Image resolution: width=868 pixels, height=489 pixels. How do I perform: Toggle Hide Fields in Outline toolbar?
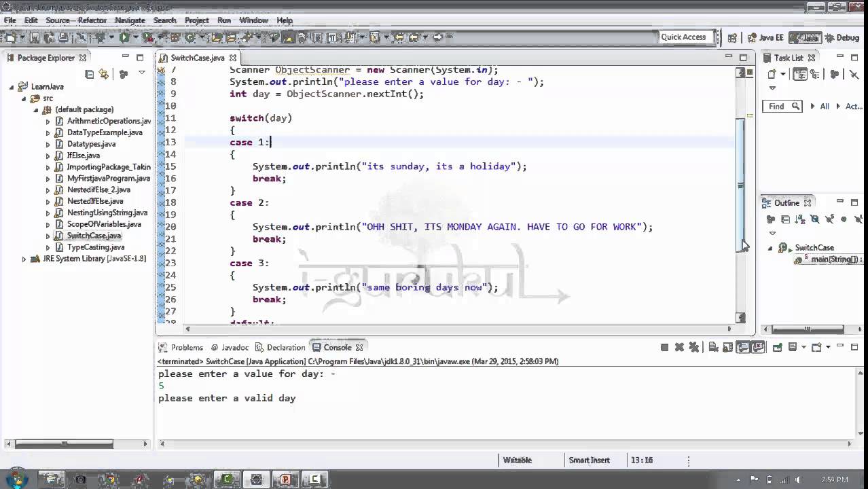tap(815, 219)
